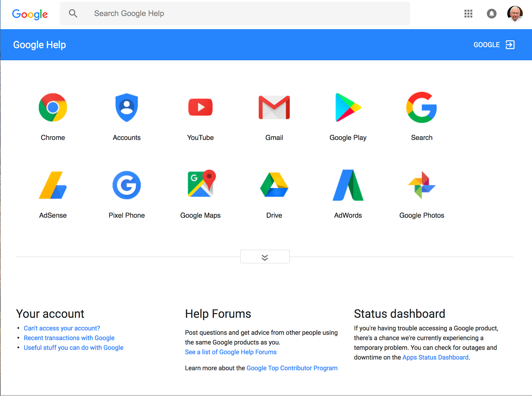Go to the Google Help title
532x396 pixels.
tap(40, 45)
